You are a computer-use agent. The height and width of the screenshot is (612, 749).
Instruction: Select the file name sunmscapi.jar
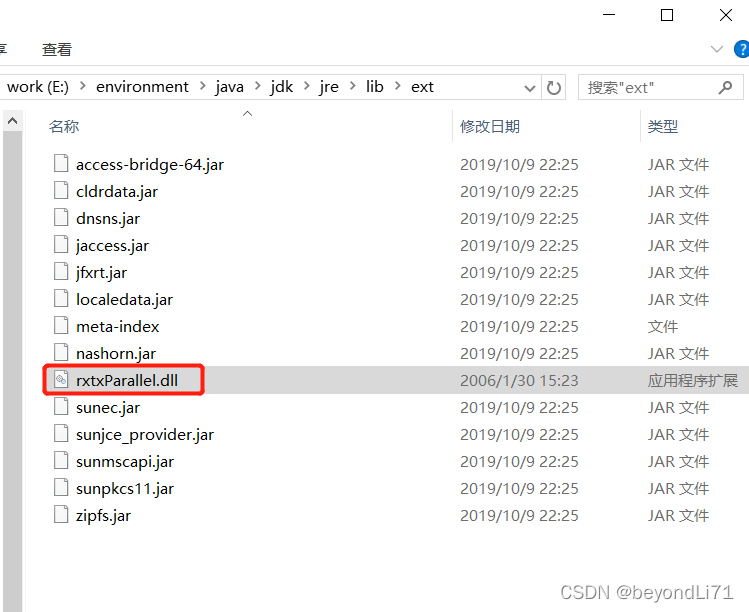pyautogui.click(x=125, y=462)
